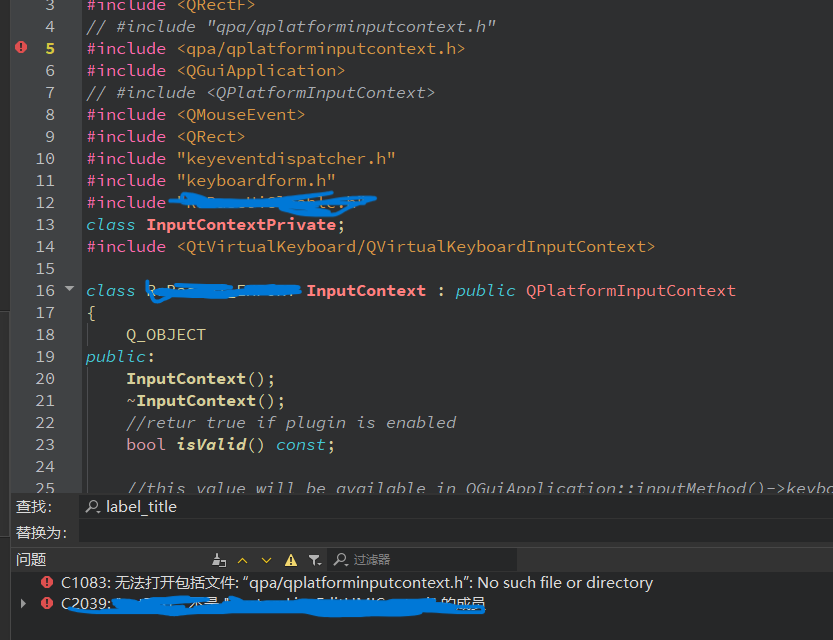
Task: Set a breakpoint in the gutter of line 8
Action: [x=19, y=113]
